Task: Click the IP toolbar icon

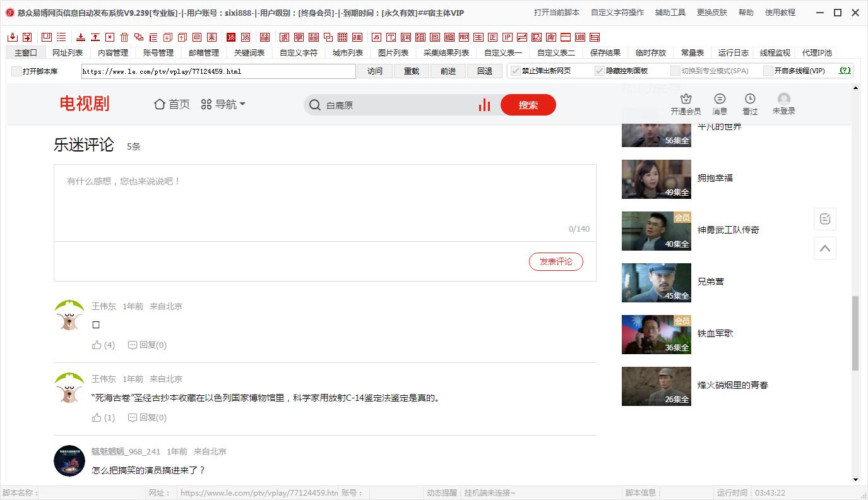Action: [508, 37]
